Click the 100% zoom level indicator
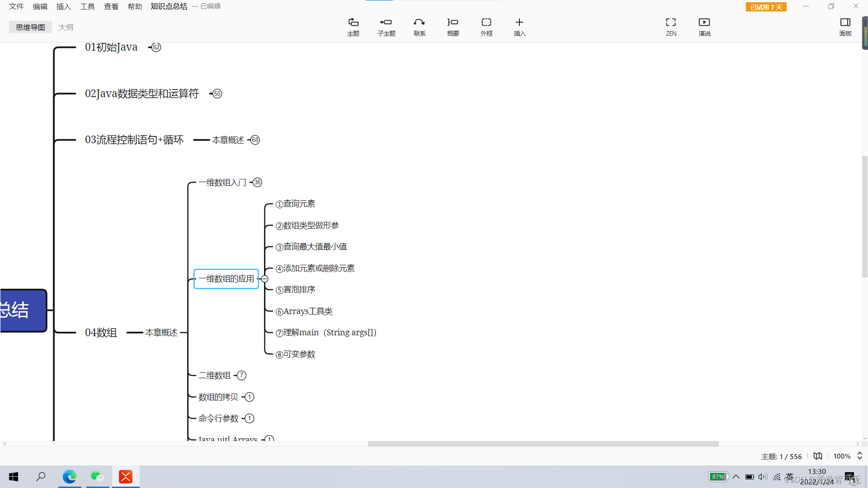The width and height of the screenshot is (868, 488). pyautogui.click(x=841, y=455)
